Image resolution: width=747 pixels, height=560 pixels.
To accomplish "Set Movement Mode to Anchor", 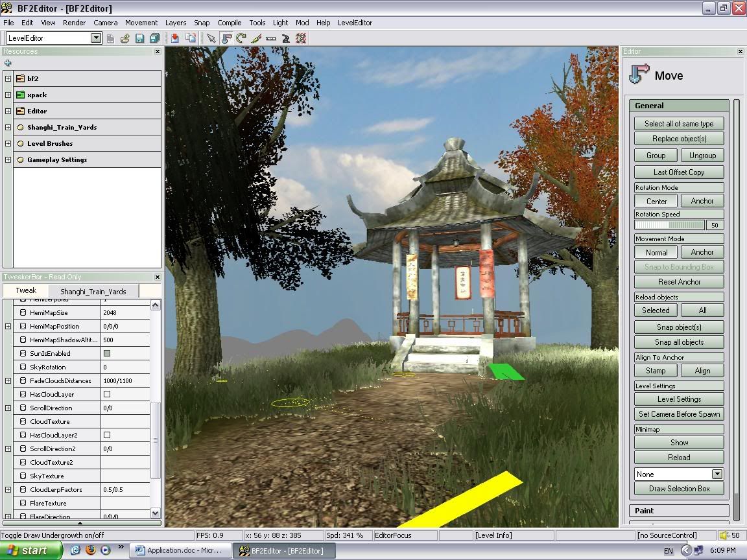I will pyautogui.click(x=702, y=252).
